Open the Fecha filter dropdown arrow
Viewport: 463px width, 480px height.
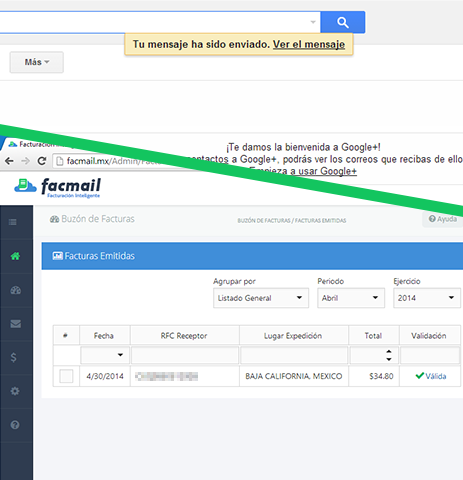[120, 355]
